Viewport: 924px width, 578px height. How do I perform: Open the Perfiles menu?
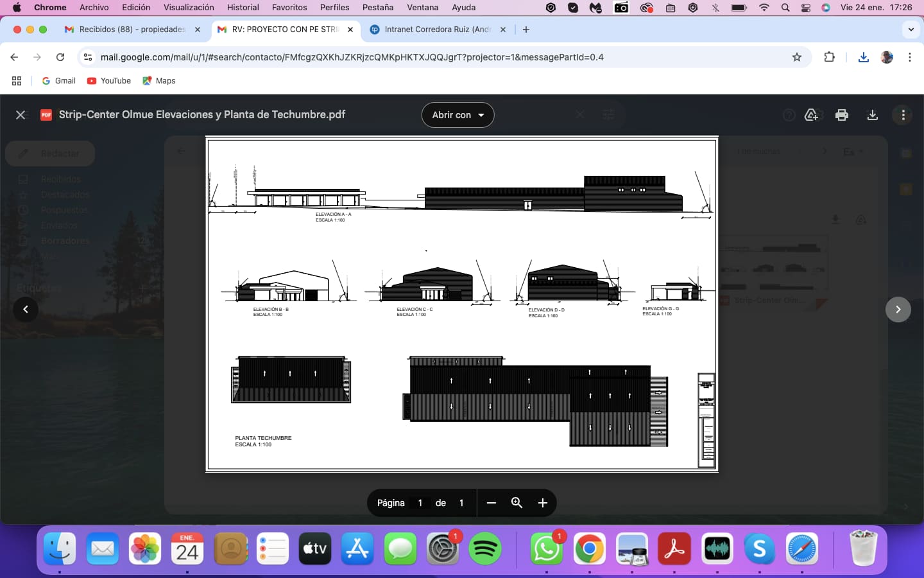[335, 7]
